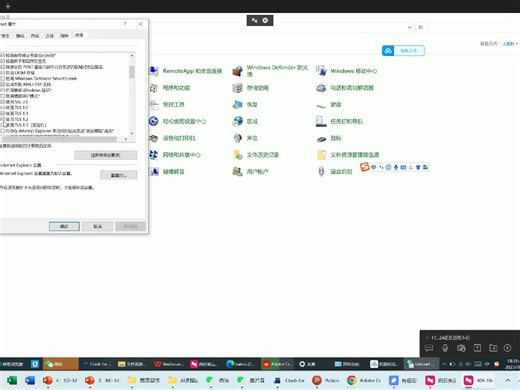Switch to the 内容 (Content) tab

coord(35,36)
